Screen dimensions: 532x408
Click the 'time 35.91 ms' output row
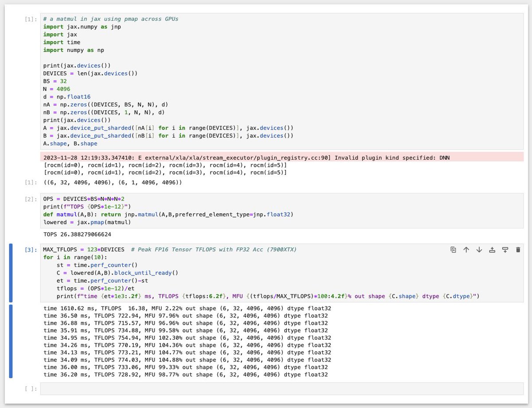coord(186,330)
